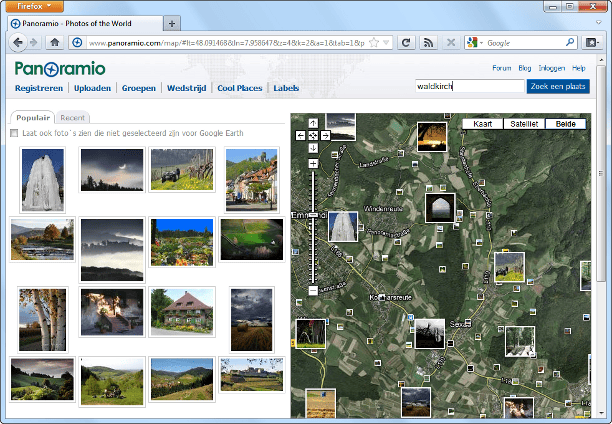This screenshot has height=424, width=612.
Task: Open the ice fountain photo thumbnail in gallery
Action: (x=42, y=180)
